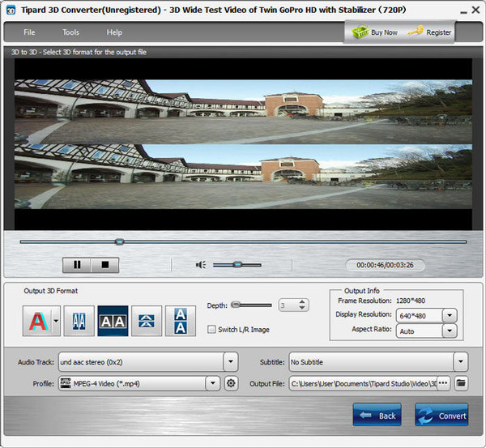Open the Help menu

pyautogui.click(x=114, y=32)
